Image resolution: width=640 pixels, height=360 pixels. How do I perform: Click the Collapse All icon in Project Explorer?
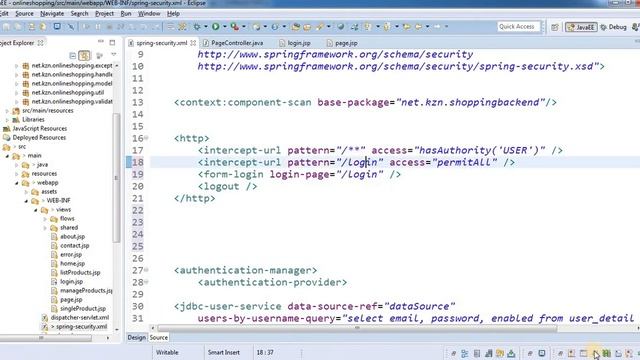pos(73,55)
